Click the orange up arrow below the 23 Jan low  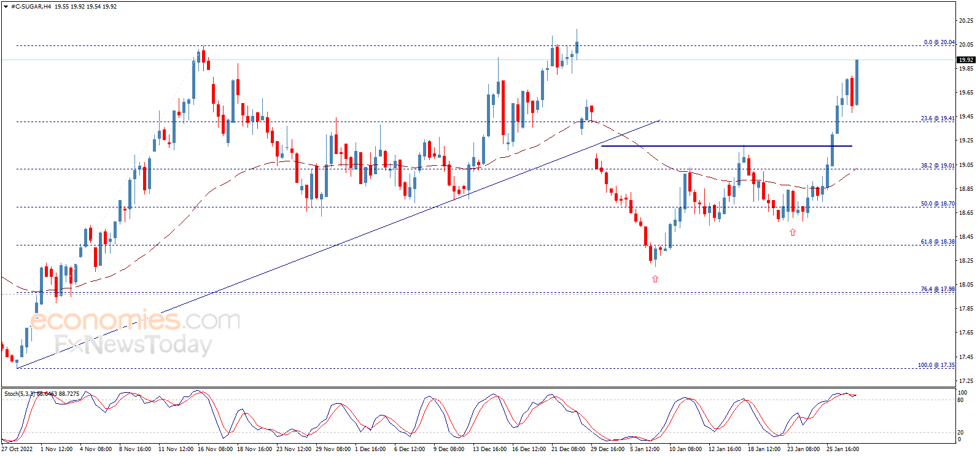793,232
